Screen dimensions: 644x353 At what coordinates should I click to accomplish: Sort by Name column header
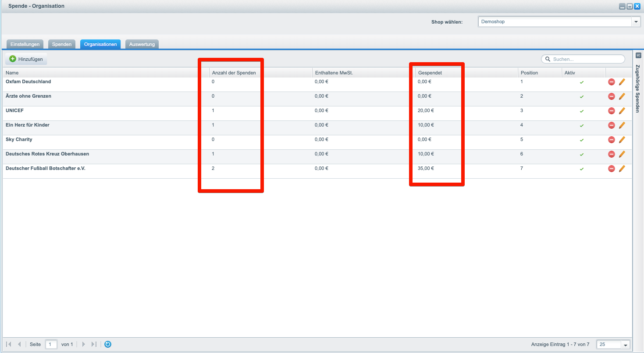tap(106, 73)
